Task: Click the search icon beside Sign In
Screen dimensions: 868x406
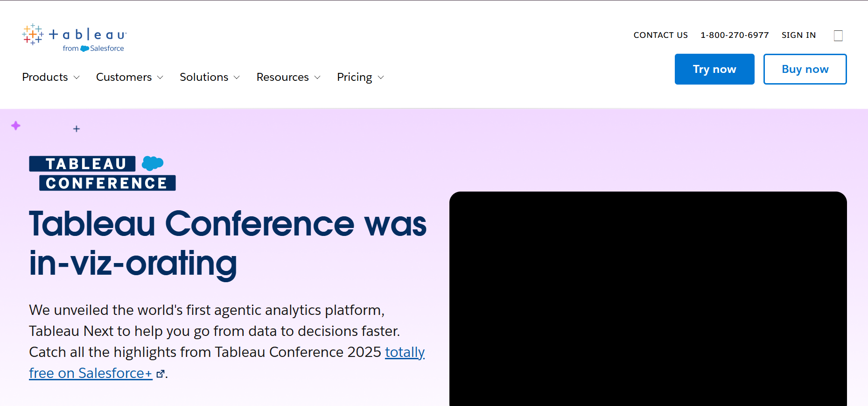Action: [x=838, y=36]
